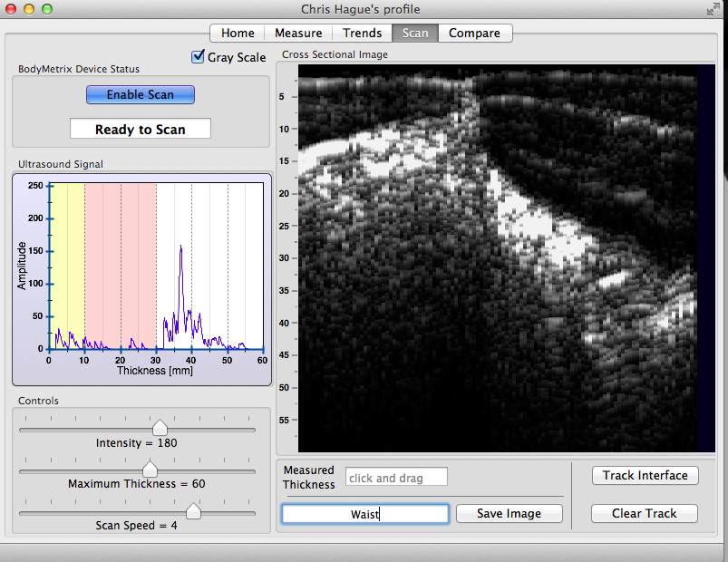Click the 'Cross Sectional Image' heading
This screenshot has width=728, height=562.
pyautogui.click(x=335, y=54)
